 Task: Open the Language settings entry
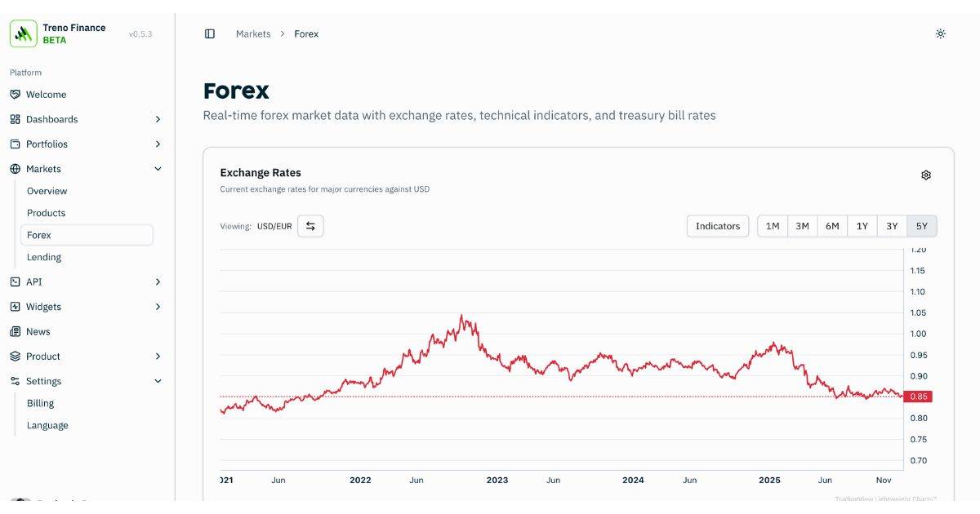tap(47, 424)
